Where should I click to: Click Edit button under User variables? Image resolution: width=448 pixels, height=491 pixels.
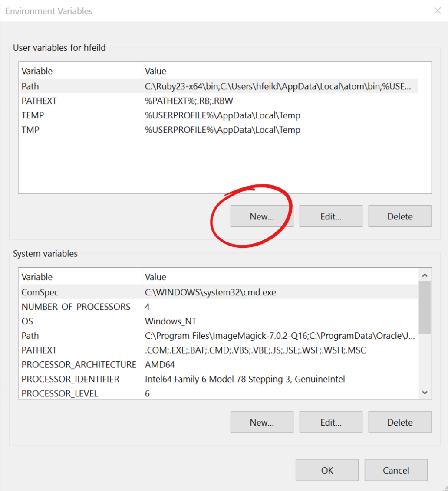pos(331,216)
